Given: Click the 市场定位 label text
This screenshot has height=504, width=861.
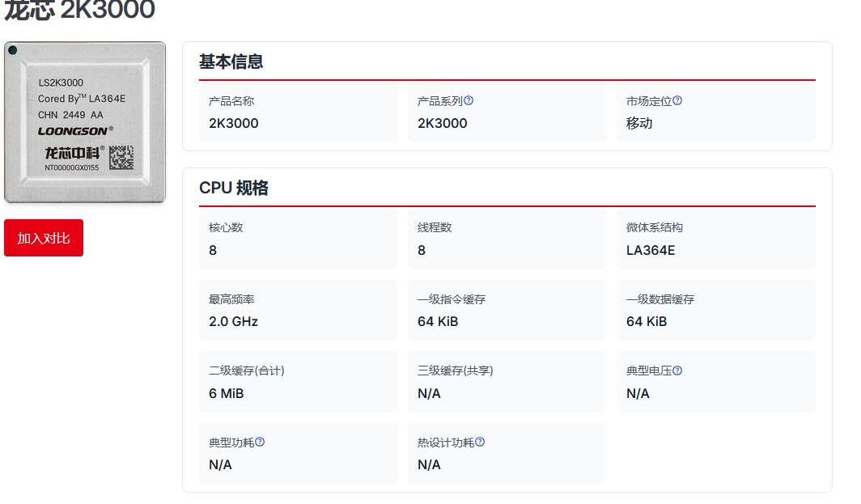Looking at the screenshot, I should click(x=648, y=101).
